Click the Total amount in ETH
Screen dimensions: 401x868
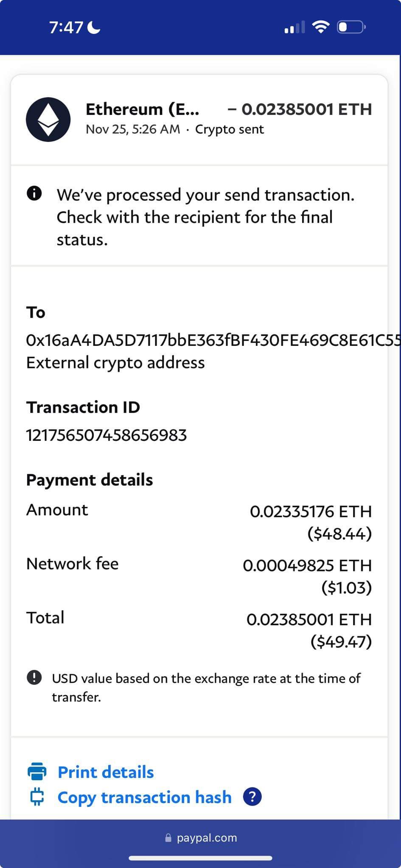point(309,620)
